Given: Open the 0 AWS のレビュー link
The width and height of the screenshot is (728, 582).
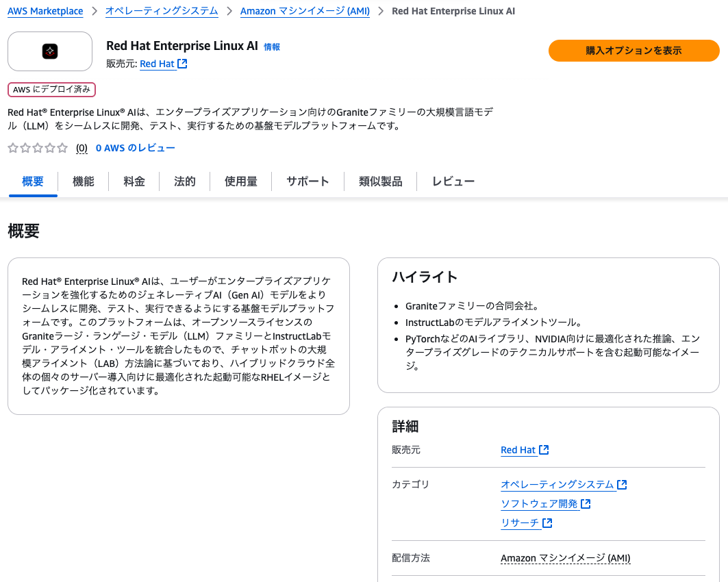Looking at the screenshot, I should click(135, 148).
